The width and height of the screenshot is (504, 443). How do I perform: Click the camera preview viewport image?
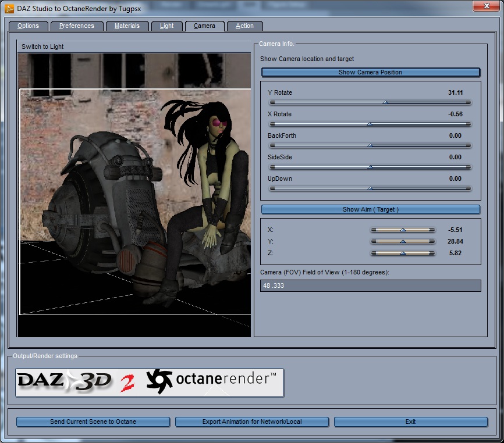[134, 195]
